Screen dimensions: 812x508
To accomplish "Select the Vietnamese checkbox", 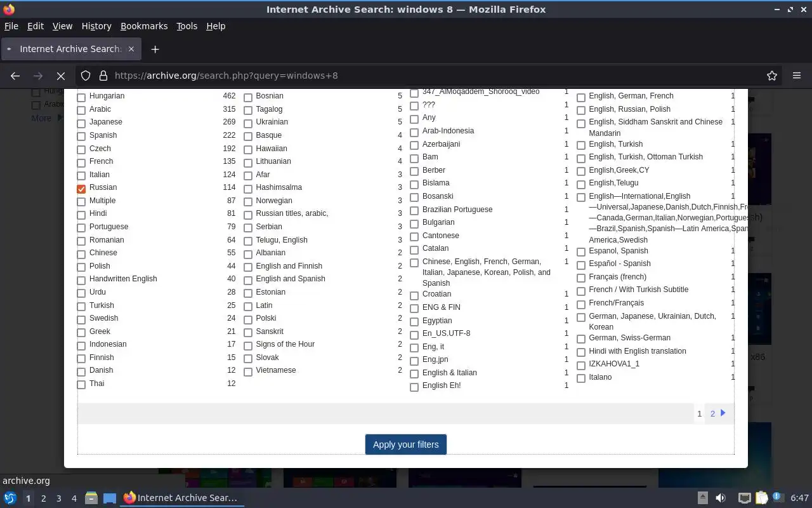I will tap(248, 371).
